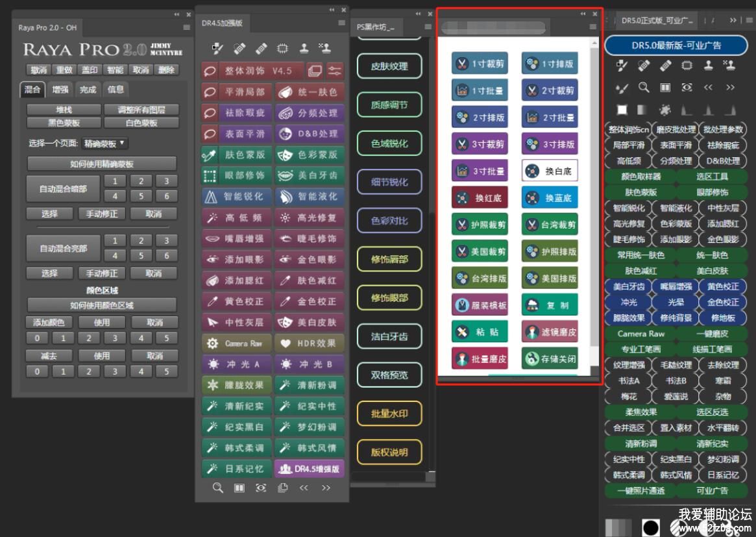This screenshot has width=756, height=537.
Task: Click the magnifier icon at DR4.5 panel bottom
Action: click(x=218, y=488)
